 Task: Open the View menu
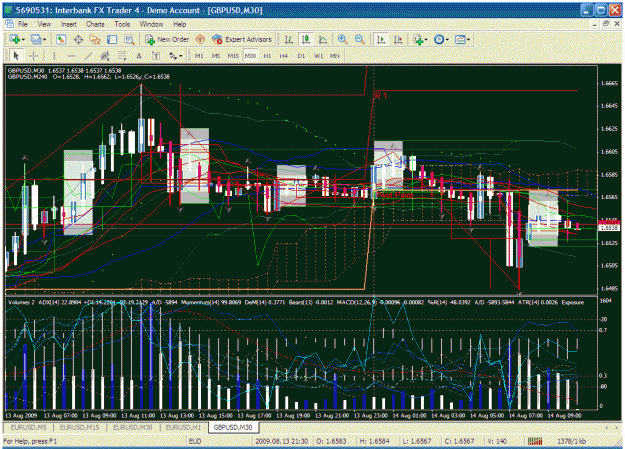click(44, 24)
